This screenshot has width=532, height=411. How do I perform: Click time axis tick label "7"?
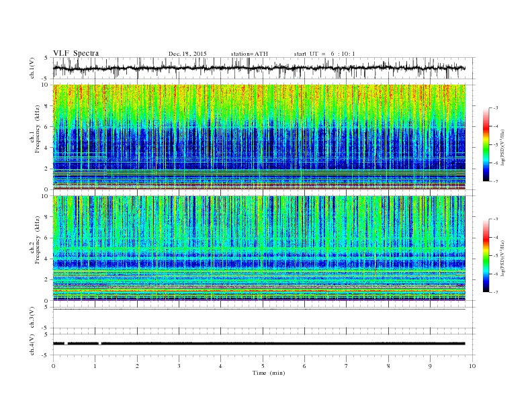[347, 366]
